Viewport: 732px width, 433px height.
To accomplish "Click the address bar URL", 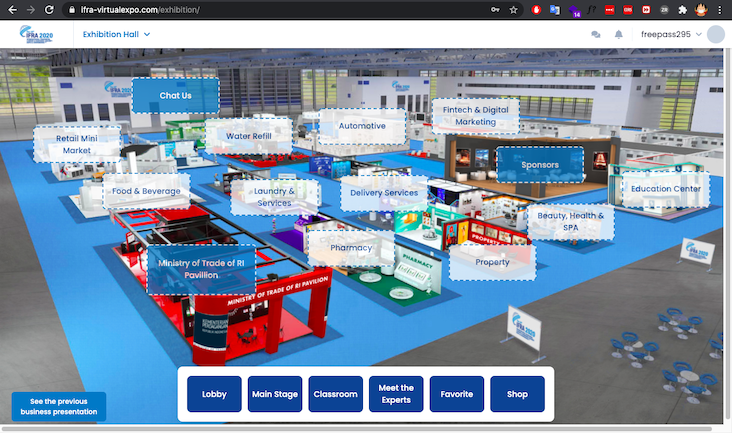I will point(140,9).
